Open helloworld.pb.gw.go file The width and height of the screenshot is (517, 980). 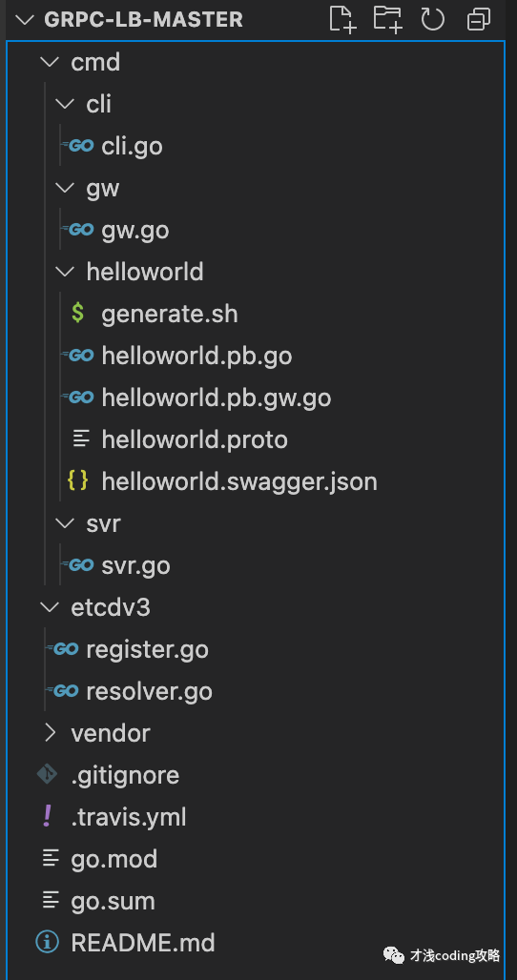217,398
